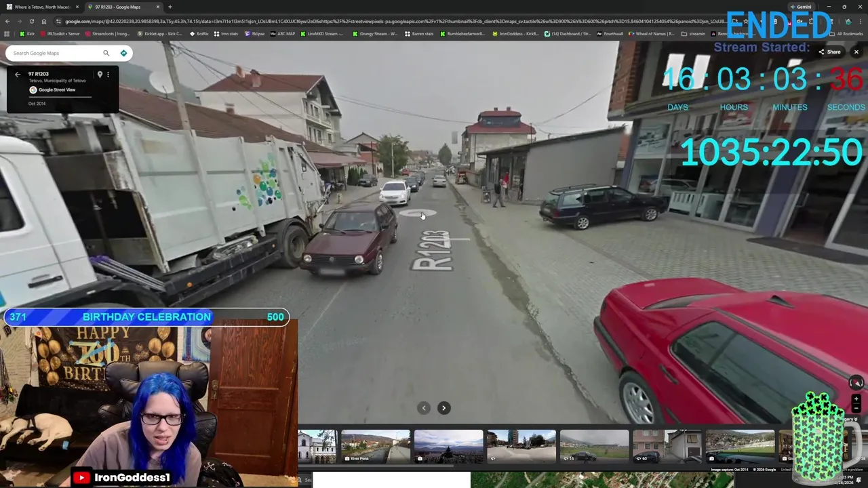Viewport: 868px width, 488px height.
Task: Expand the streamin bookmarks folder
Action: coord(693,34)
